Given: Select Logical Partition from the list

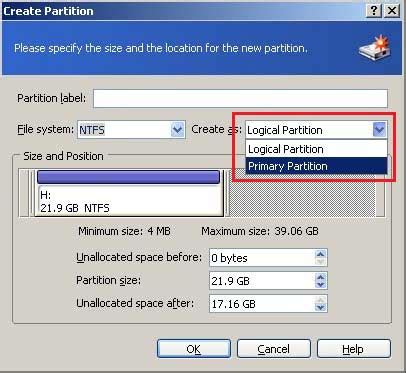Looking at the screenshot, I should [316, 149].
